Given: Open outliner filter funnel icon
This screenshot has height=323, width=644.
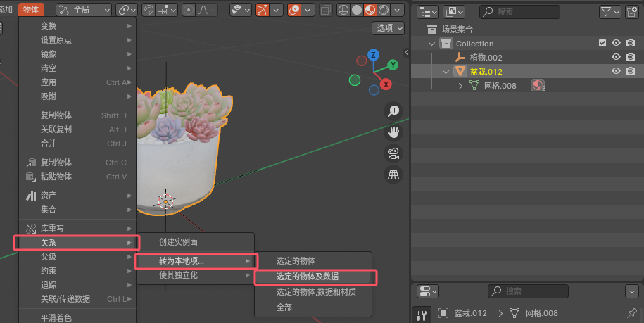Looking at the screenshot, I should coord(606,11).
